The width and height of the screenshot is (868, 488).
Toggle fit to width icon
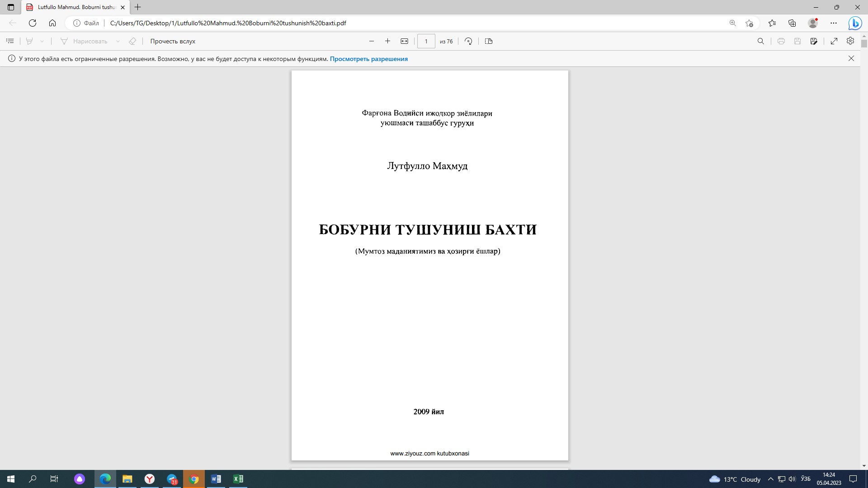(404, 41)
